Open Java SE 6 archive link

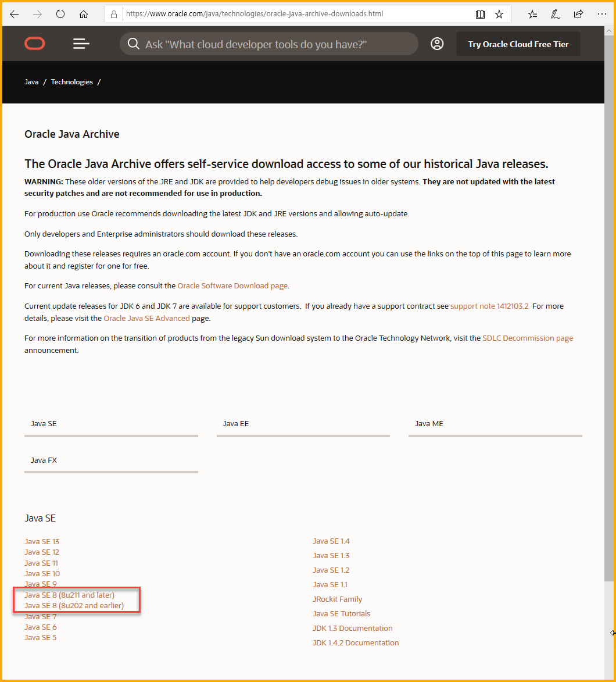coord(41,627)
